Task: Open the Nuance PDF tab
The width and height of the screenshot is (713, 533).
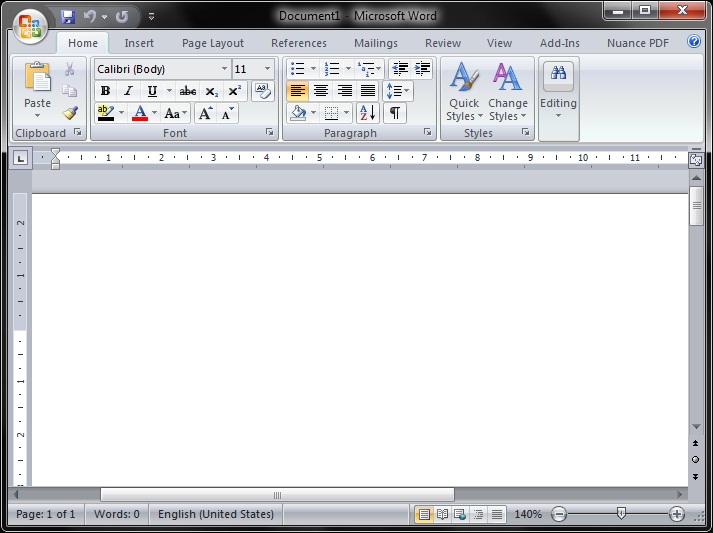Action: pyautogui.click(x=638, y=43)
